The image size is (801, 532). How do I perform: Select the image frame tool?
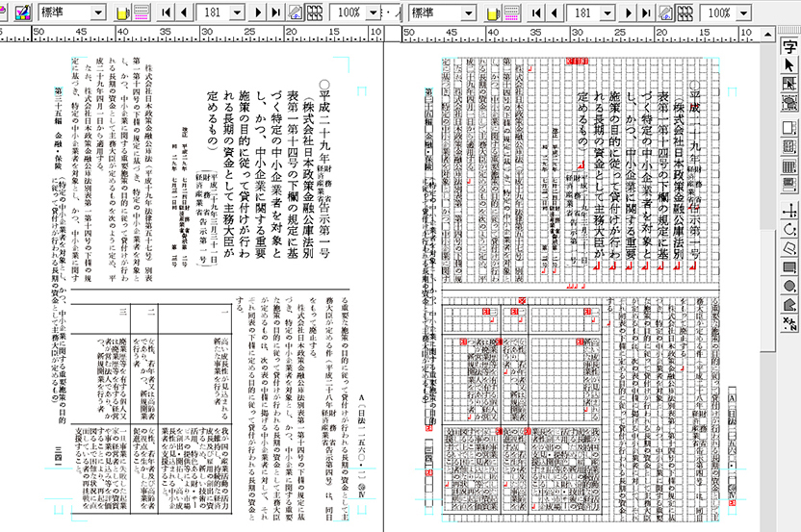tap(789, 185)
